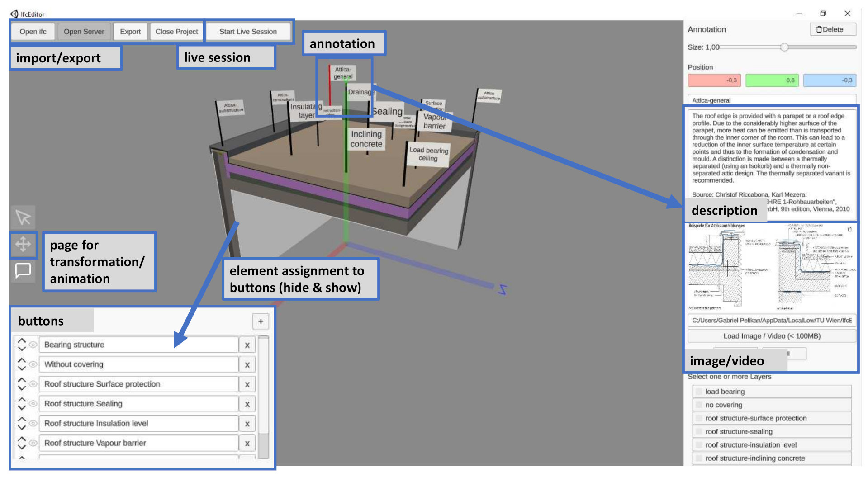The image size is (868, 477).
Task: Select the arrow pointer selection tool
Action: coord(23,217)
